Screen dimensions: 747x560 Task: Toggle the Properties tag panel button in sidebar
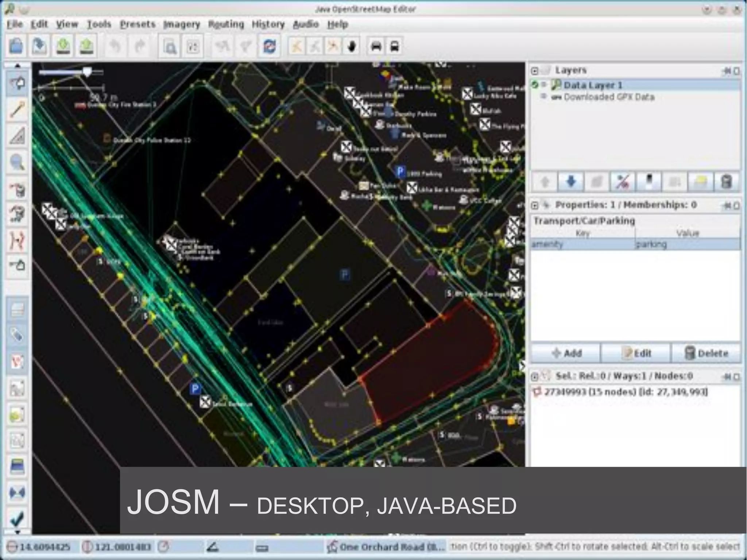pyautogui.click(x=17, y=335)
